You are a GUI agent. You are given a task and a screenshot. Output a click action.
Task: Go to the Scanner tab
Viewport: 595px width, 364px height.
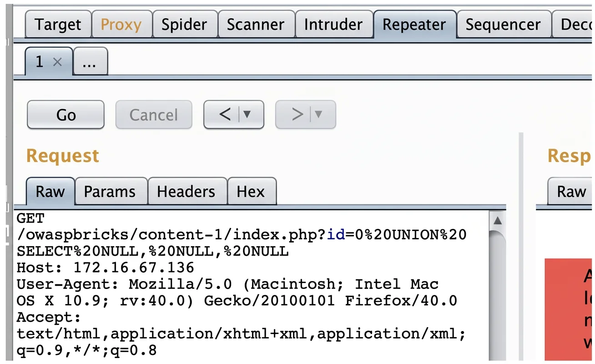click(256, 24)
